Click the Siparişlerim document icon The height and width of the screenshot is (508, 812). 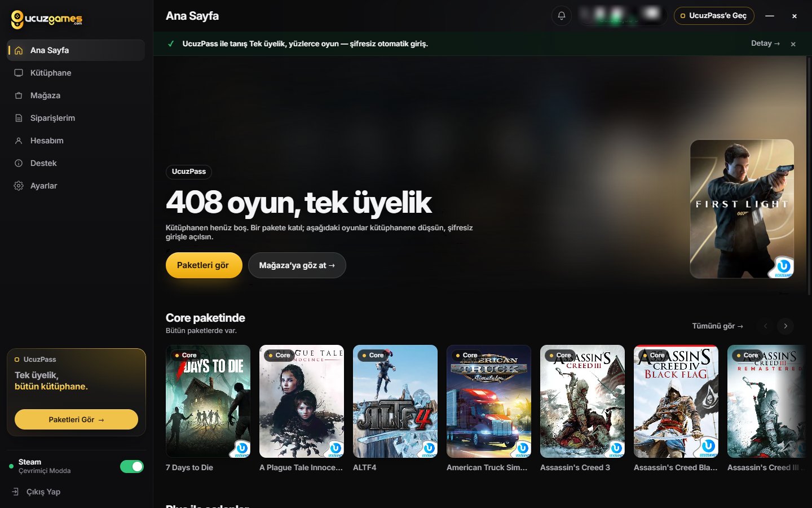(x=19, y=118)
